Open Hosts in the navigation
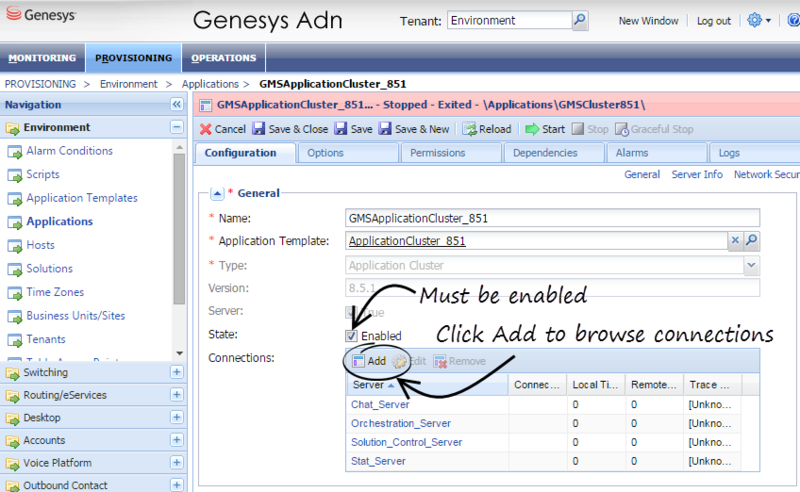 coord(40,245)
